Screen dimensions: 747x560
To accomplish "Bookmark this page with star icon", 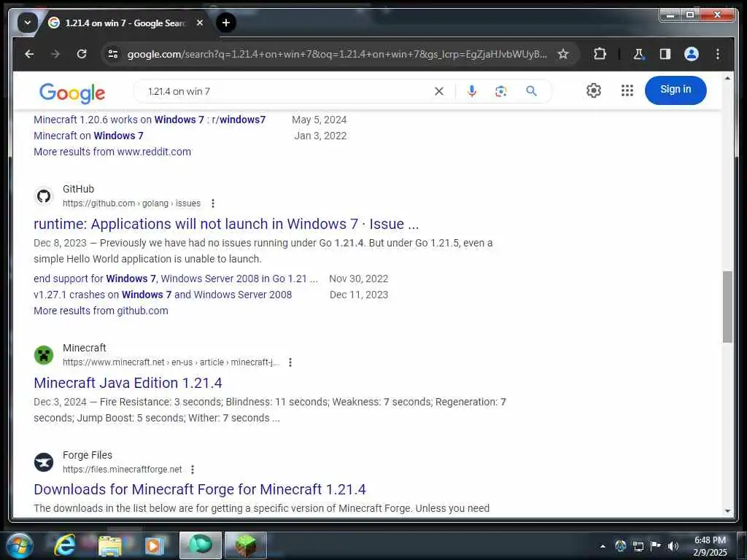I will click(563, 54).
